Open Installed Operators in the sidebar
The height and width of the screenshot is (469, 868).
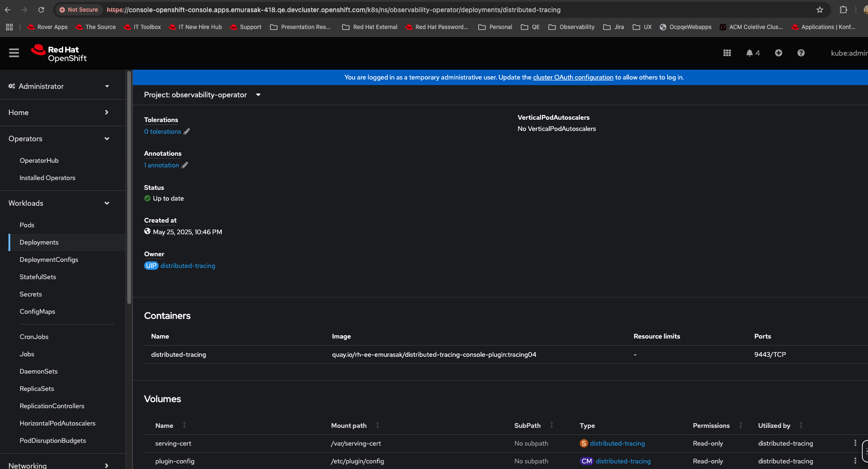[47, 178]
